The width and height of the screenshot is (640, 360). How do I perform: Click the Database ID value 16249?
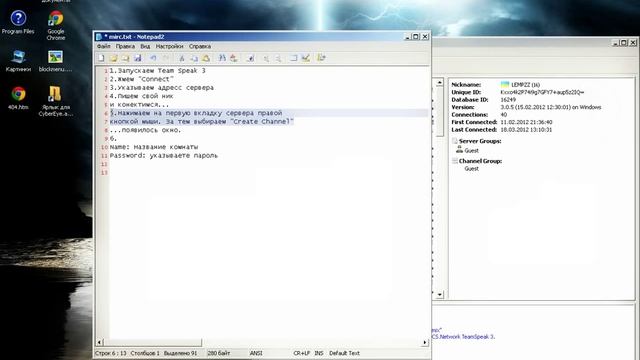[x=508, y=100]
